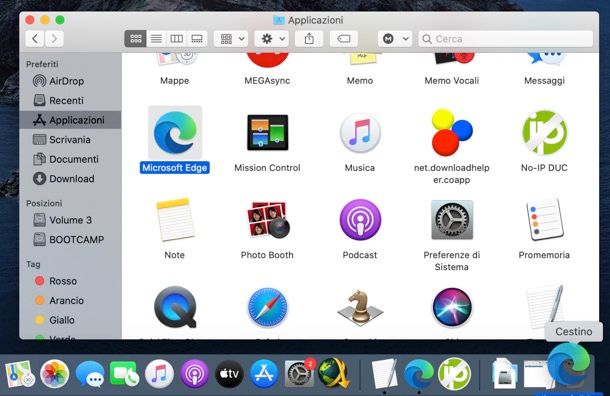Switch to list view
Viewport: 610px width, 396px height.
(x=156, y=39)
